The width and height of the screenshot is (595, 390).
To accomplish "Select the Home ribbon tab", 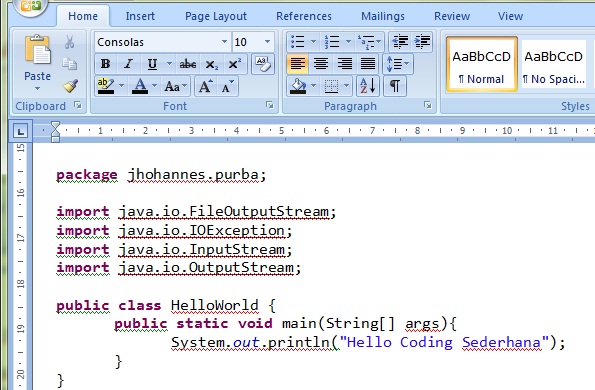I will (83, 16).
